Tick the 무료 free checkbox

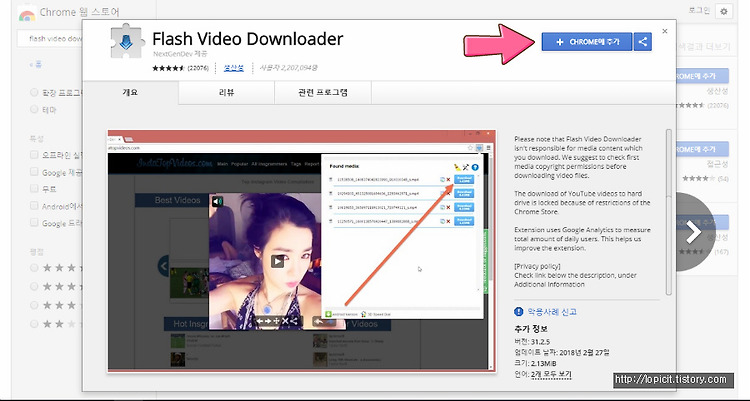click(x=34, y=189)
